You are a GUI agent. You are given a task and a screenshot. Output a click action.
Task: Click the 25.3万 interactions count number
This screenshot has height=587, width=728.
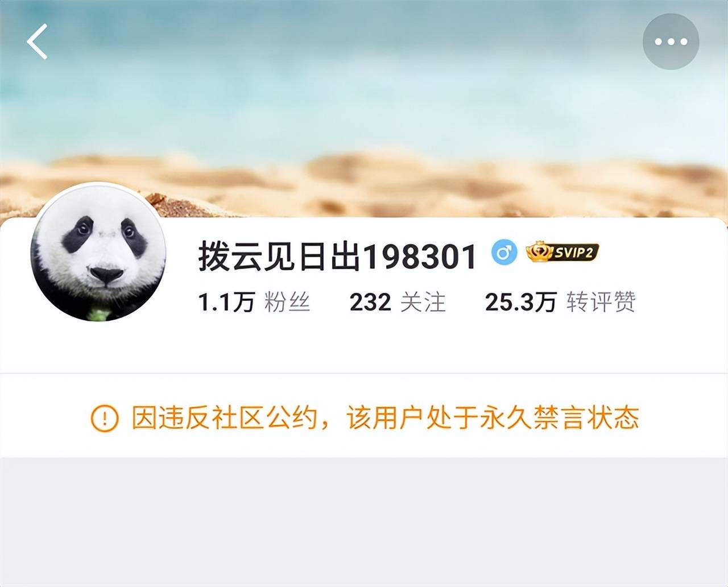[520, 302]
